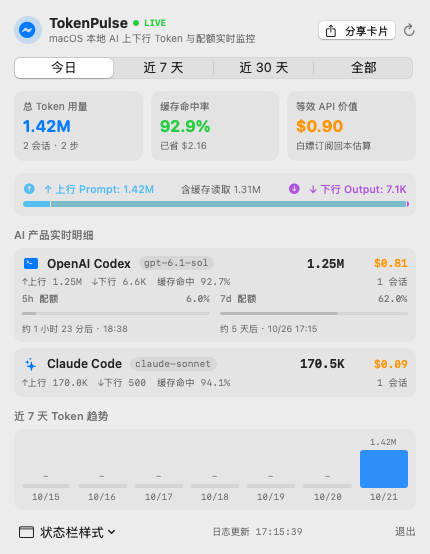This screenshot has width=430, height=554.
Task: Click the 缓存命中率 92.9% card
Action: click(215, 126)
